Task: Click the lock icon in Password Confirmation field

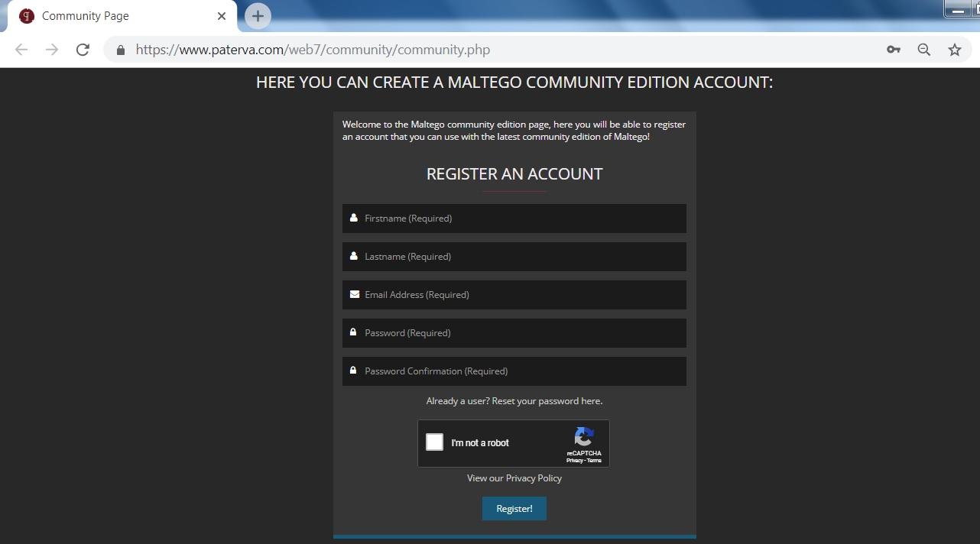Action: [x=353, y=371]
